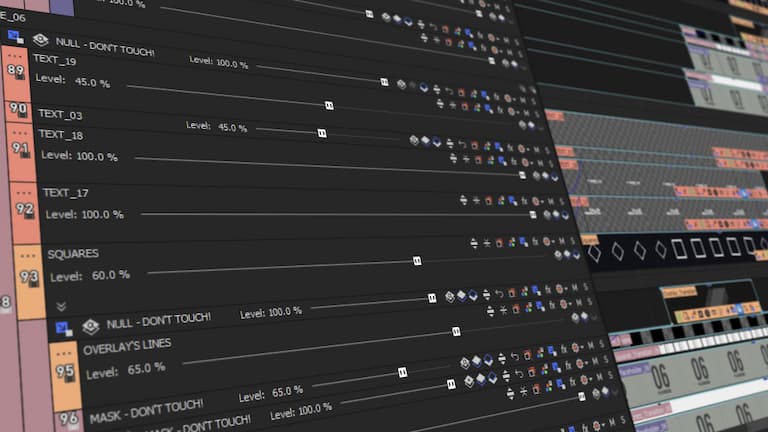Expand track layers on OVERLAY'S LINES track
768x432 pixels.
490,311
